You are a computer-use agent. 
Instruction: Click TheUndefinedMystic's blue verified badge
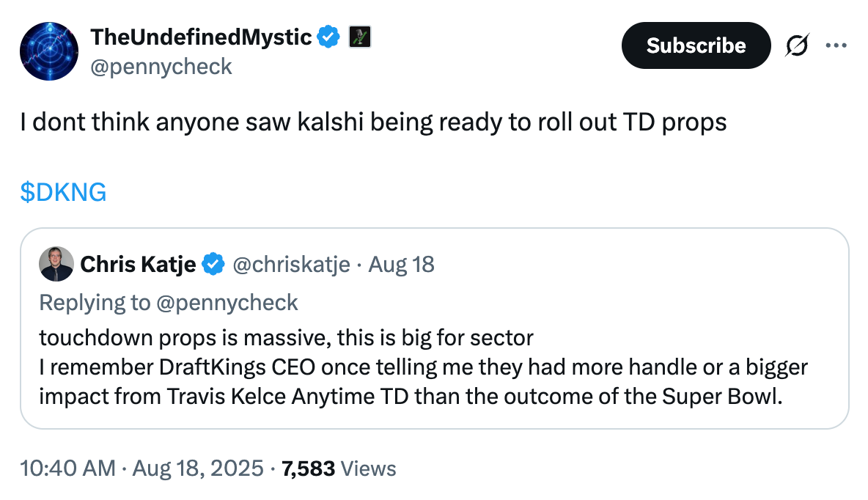tap(328, 36)
